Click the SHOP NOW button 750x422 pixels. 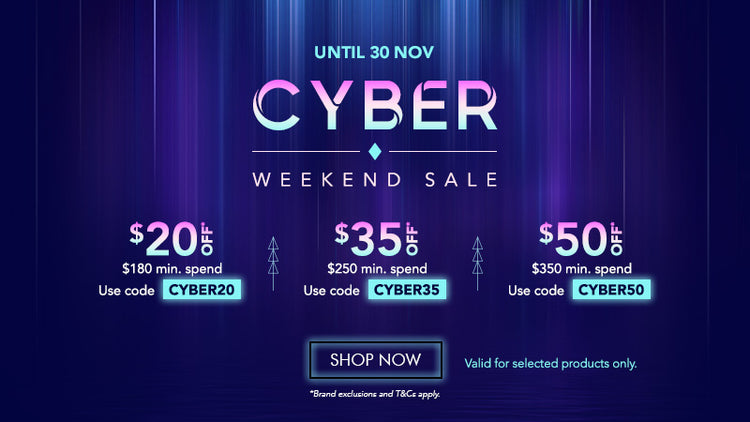[376, 360]
